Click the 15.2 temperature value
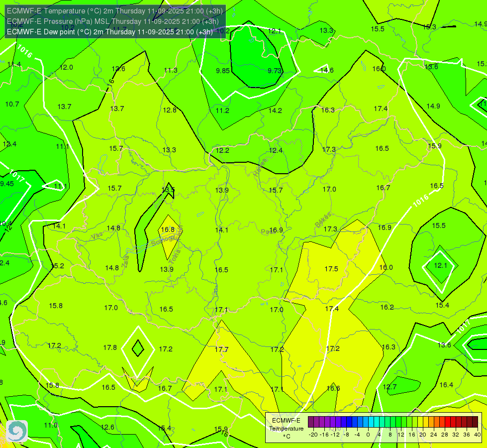The image size is (487, 448). [58, 266]
